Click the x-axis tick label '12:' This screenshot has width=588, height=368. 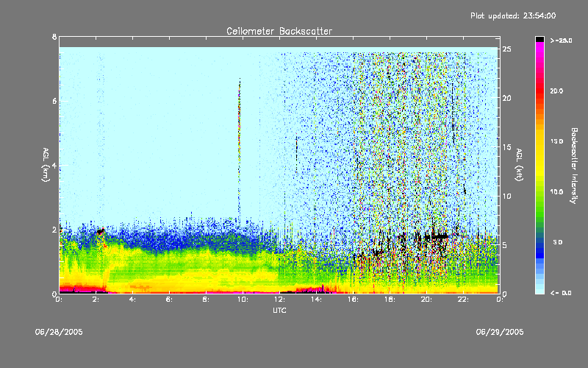tap(279, 300)
